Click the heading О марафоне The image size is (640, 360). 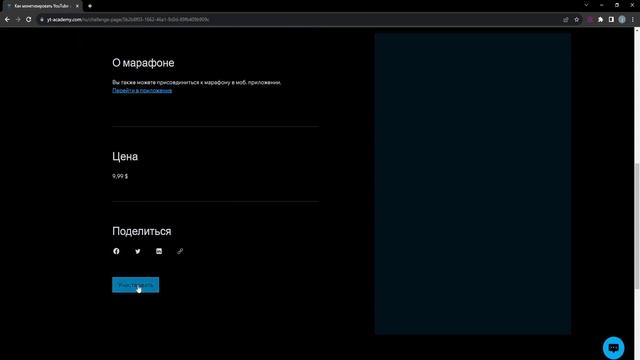click(143, 63)
